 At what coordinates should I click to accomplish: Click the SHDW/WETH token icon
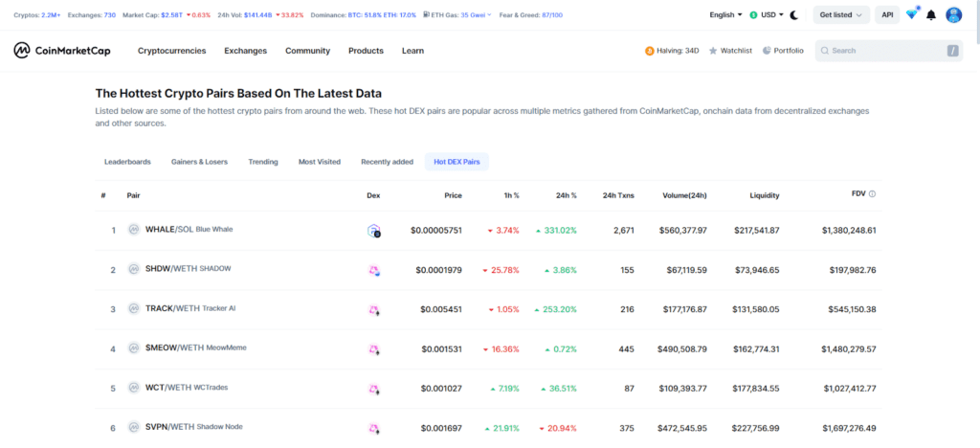(133, 269)
